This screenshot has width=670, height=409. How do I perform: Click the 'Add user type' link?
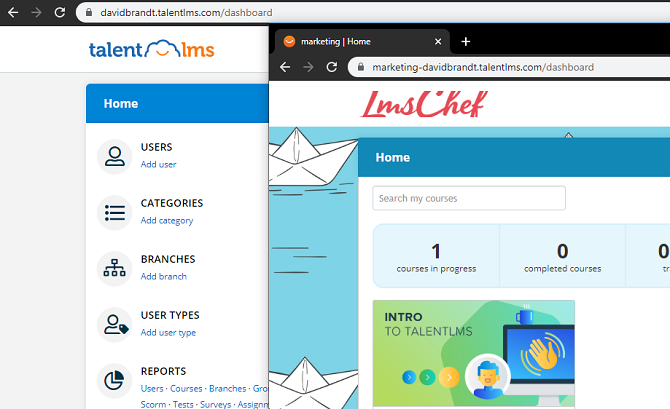(x=168, y=332)
